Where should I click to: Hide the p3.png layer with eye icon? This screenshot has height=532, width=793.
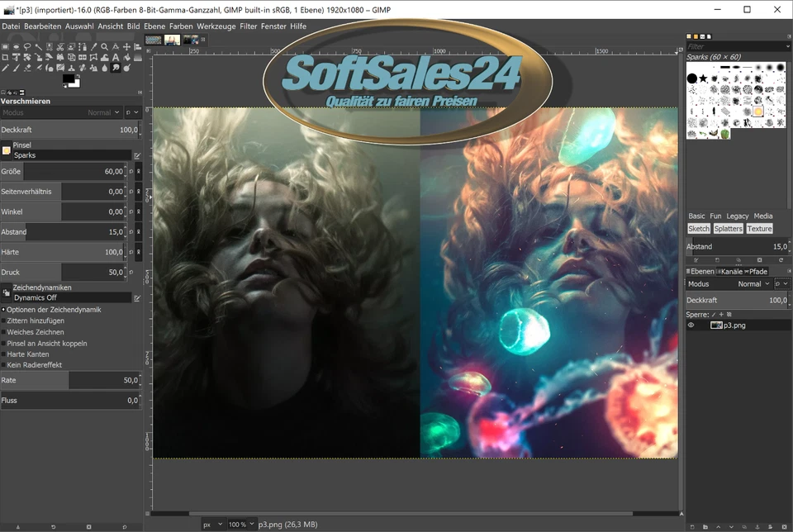pyautogui.click(x=691, y=325)
